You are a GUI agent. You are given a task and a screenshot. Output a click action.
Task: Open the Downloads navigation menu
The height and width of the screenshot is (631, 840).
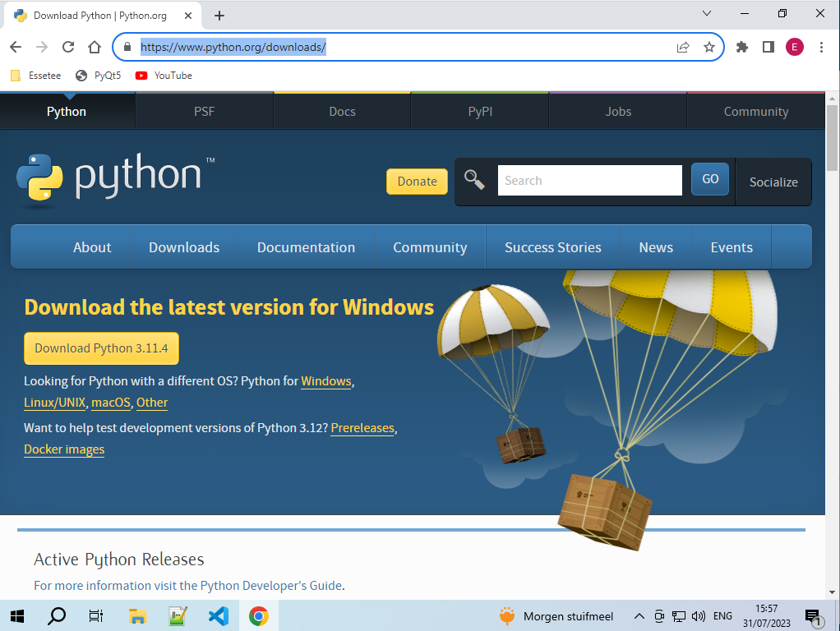(x=184, y=247)
